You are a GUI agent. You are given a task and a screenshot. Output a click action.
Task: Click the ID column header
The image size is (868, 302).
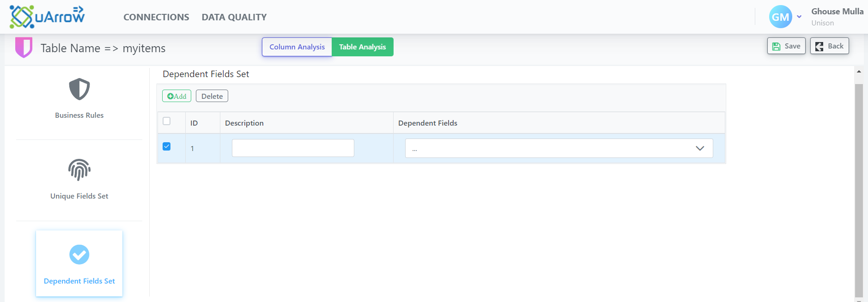click(194, 123)
